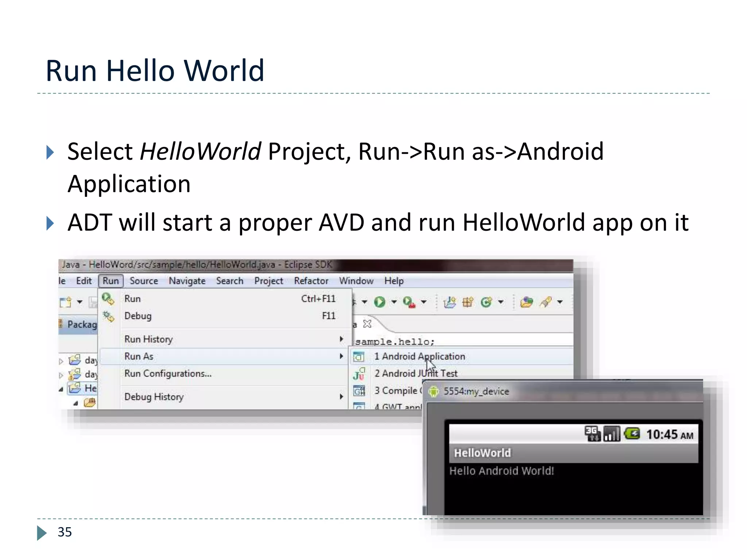Click the New Java Project toolbar icon
The height and width of the screenshot is (560, 747).
click(x=450, y=302)
